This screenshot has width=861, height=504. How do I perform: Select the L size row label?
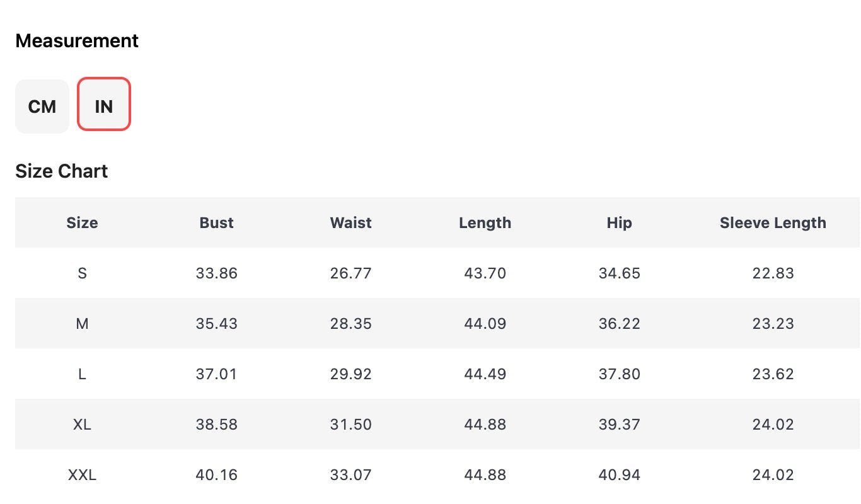[x=82, y=374]
